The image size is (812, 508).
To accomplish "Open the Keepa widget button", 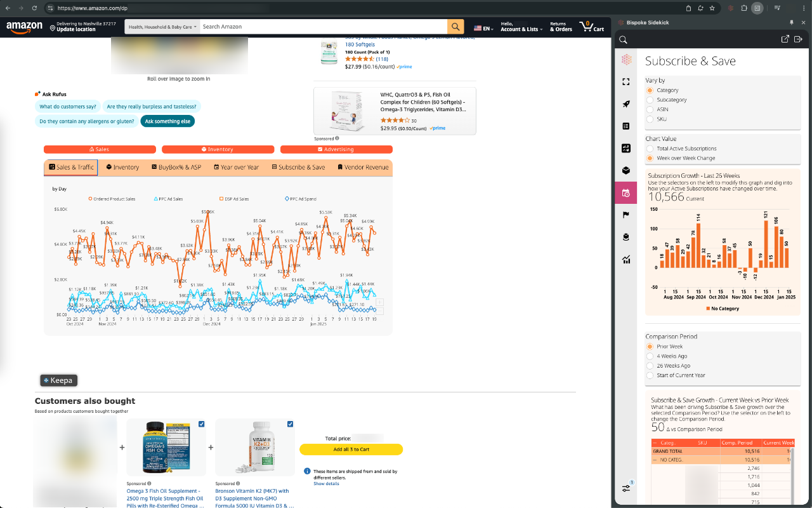I will click(x=58, y=380).
